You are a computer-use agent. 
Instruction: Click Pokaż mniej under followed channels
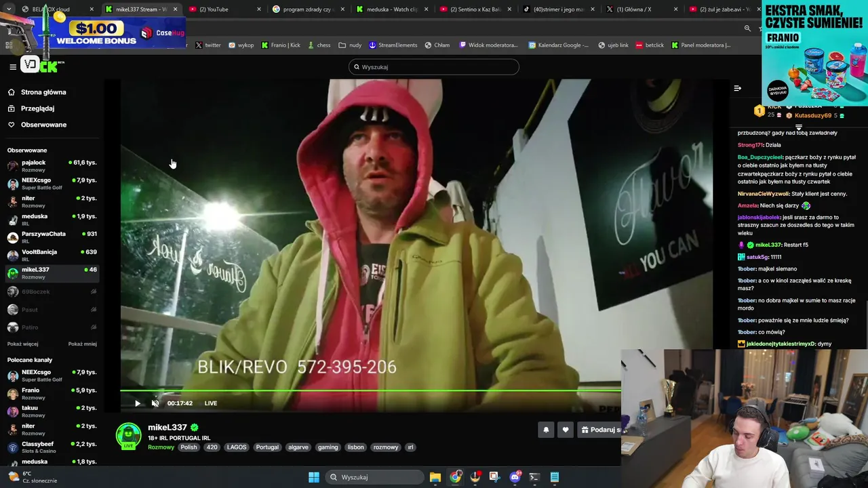[83, 344]
